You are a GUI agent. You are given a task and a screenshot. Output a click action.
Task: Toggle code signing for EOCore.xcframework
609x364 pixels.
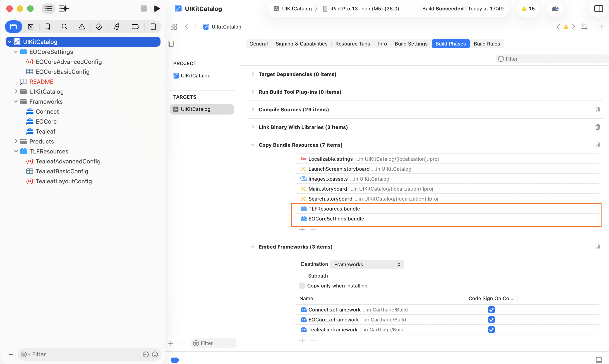(491, 320)
